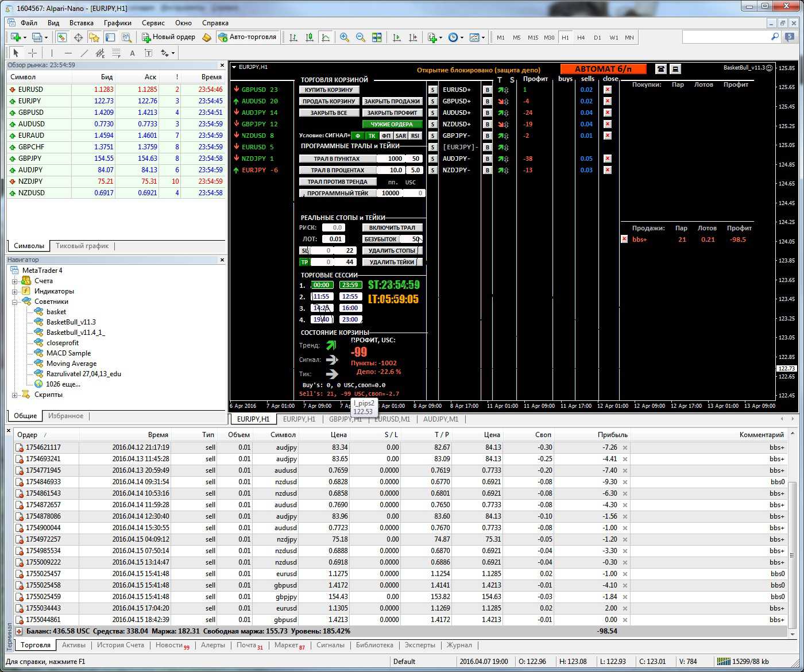Expand the Скрипты tree node
Screen dimensions: 804x672
tap(15, 395)
